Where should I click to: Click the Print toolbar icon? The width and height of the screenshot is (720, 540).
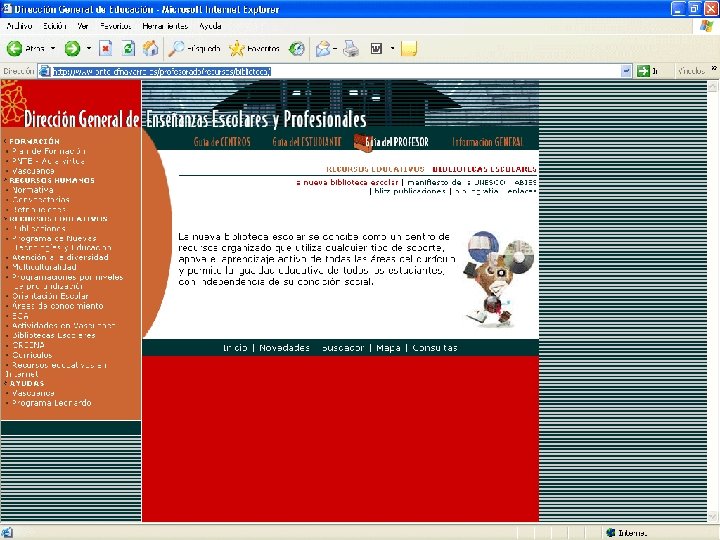351,48
